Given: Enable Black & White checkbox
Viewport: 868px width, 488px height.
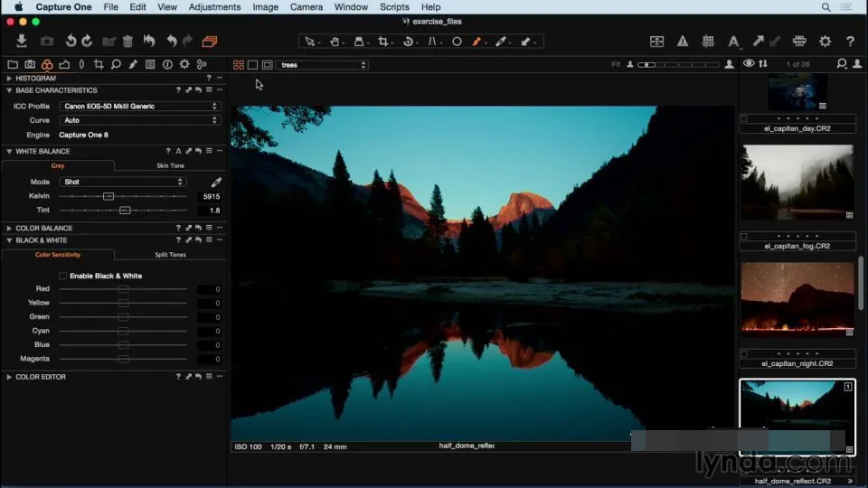Looking at the screenshot, I should coord(63,276).
